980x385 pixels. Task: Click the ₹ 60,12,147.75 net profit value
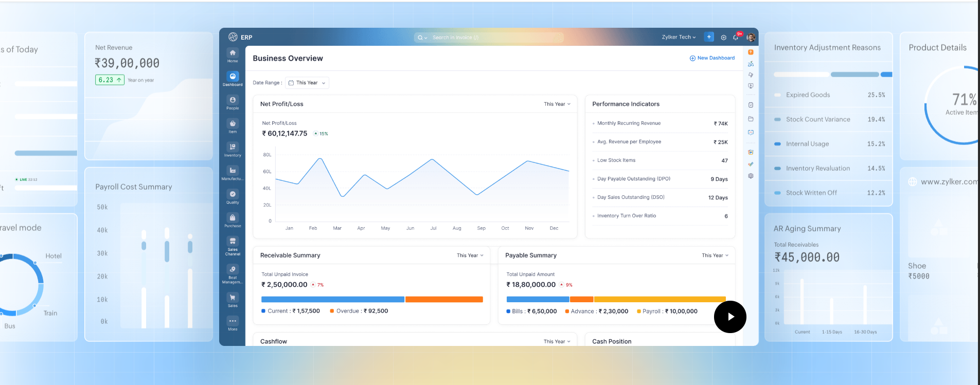[x=284, y=134]
